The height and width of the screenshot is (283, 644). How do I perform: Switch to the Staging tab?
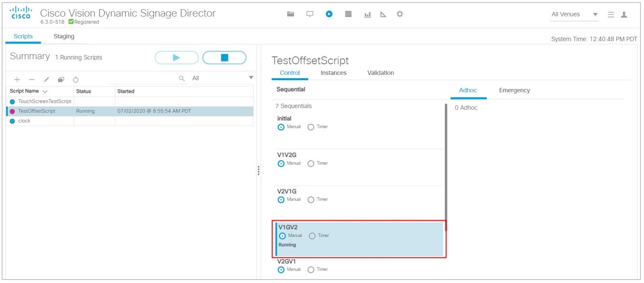pyautogui.click(x=64, y=36)
